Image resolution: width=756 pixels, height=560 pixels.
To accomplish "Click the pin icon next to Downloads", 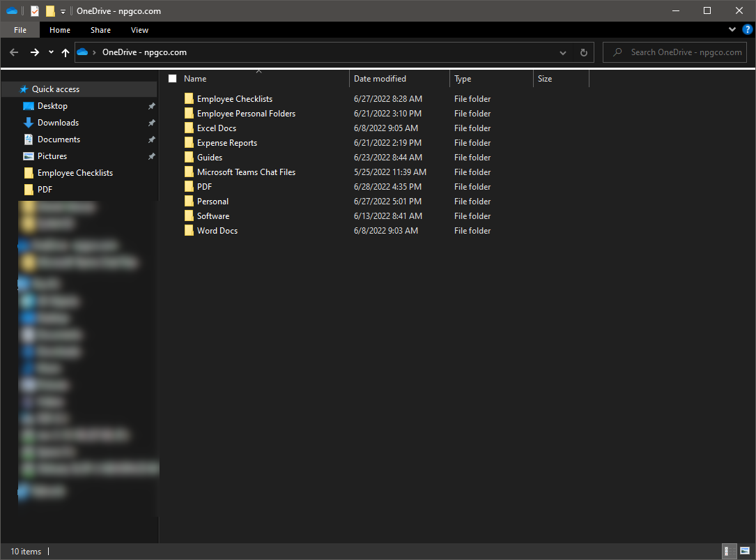I will coord(151,123).
